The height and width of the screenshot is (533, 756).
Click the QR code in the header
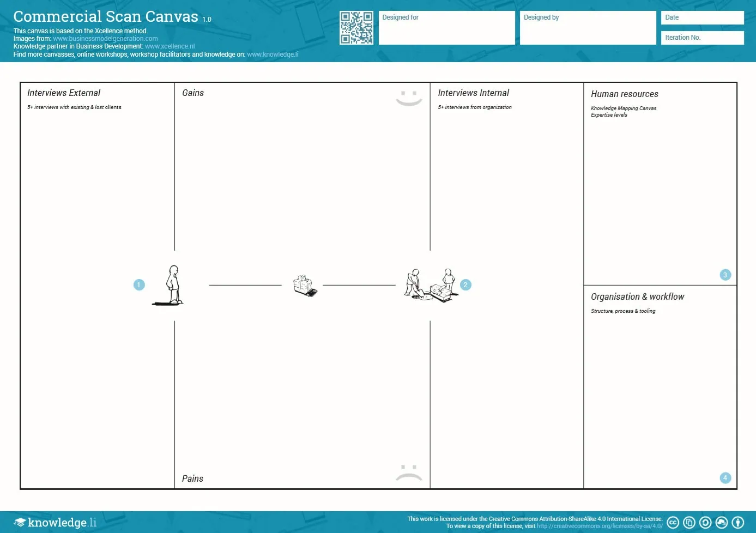356,28
